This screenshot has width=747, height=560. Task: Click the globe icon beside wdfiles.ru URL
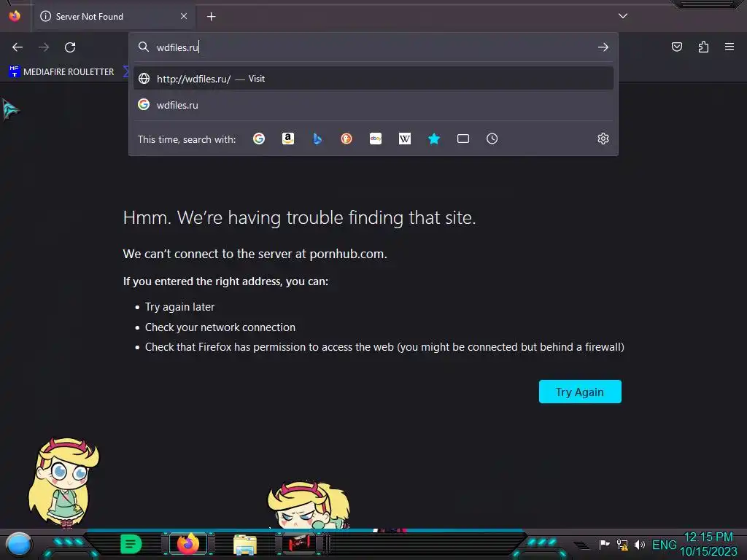click(144, 79)
